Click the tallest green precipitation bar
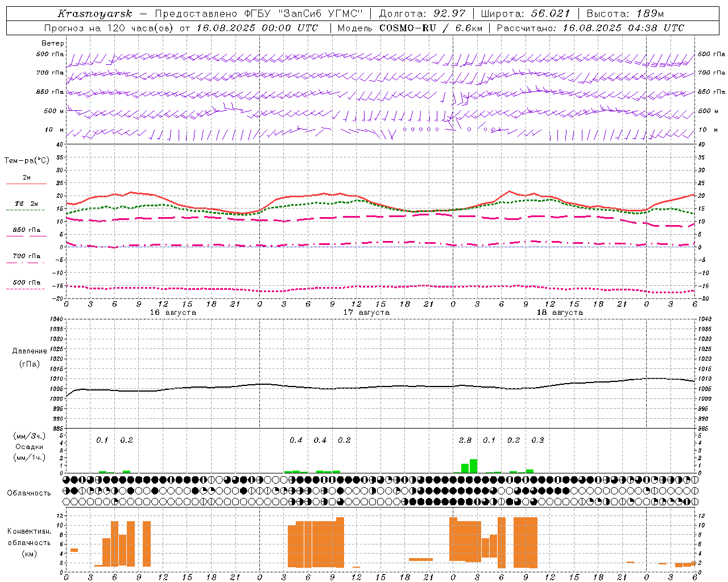Image resolution: width=728 pixels, height=582 pixels. pyautogui.click(x=473, y=465)
